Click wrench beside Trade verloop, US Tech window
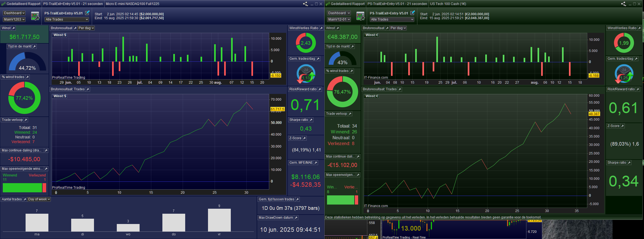 coord(350,114)
